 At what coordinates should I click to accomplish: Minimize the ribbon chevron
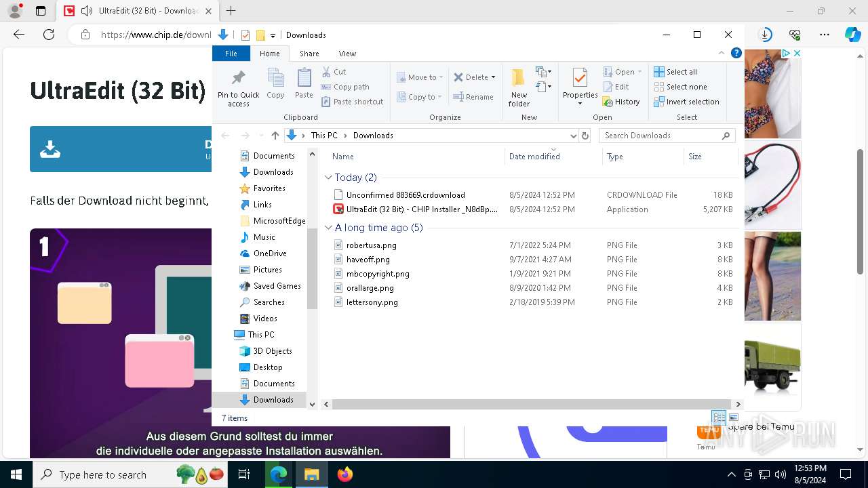click(722, 53)
